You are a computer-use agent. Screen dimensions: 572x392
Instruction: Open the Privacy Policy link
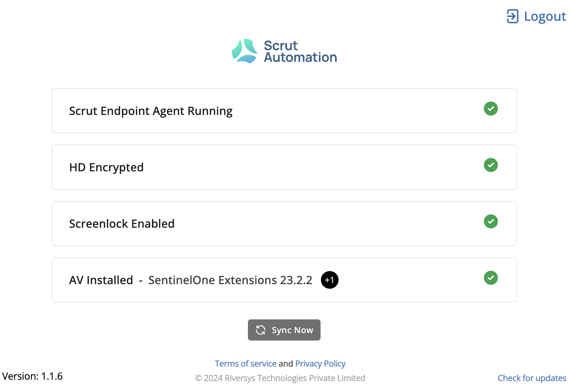point(320,363)
